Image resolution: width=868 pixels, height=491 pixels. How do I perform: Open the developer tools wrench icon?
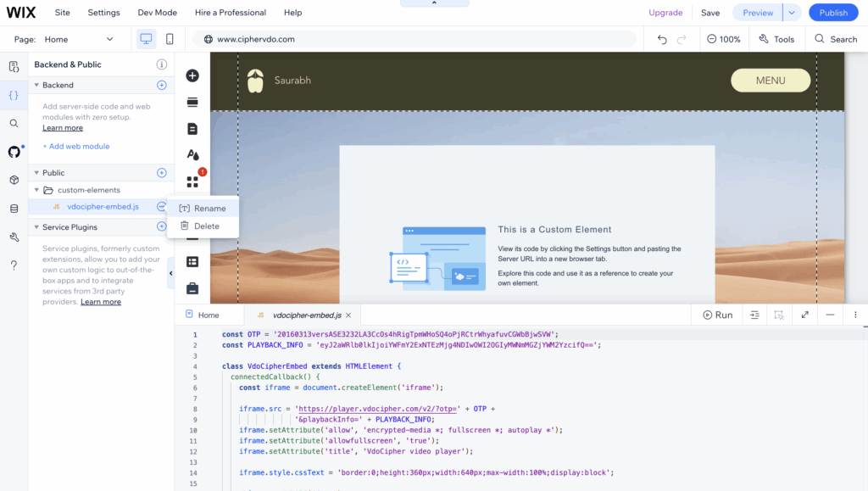14,237
